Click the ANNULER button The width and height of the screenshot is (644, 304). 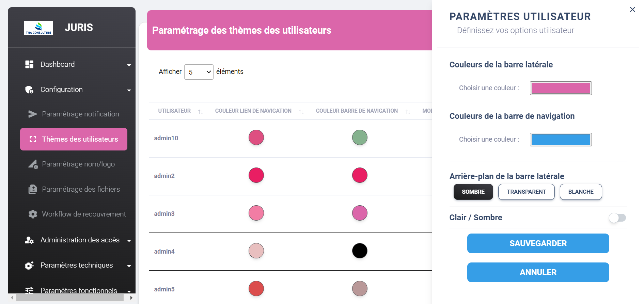click(x=538, y=272)
